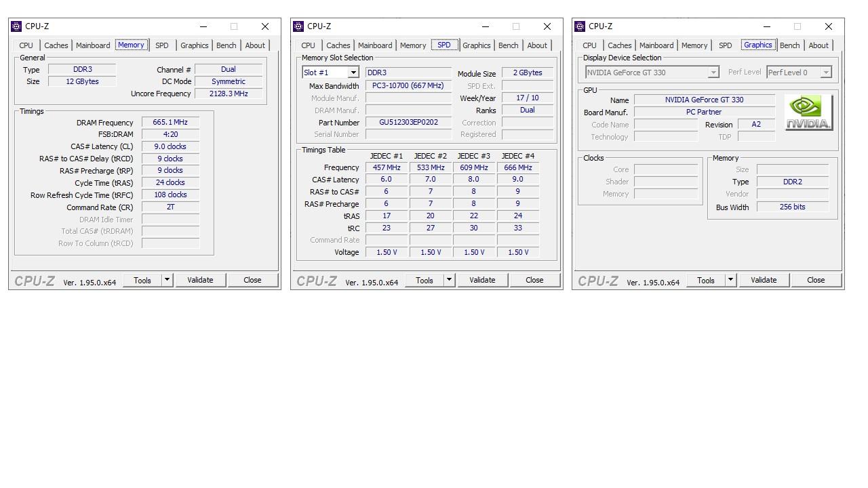868x488 pixels.
Task: Switch to CPU tab in Memory window
Action: coord(26,45)
